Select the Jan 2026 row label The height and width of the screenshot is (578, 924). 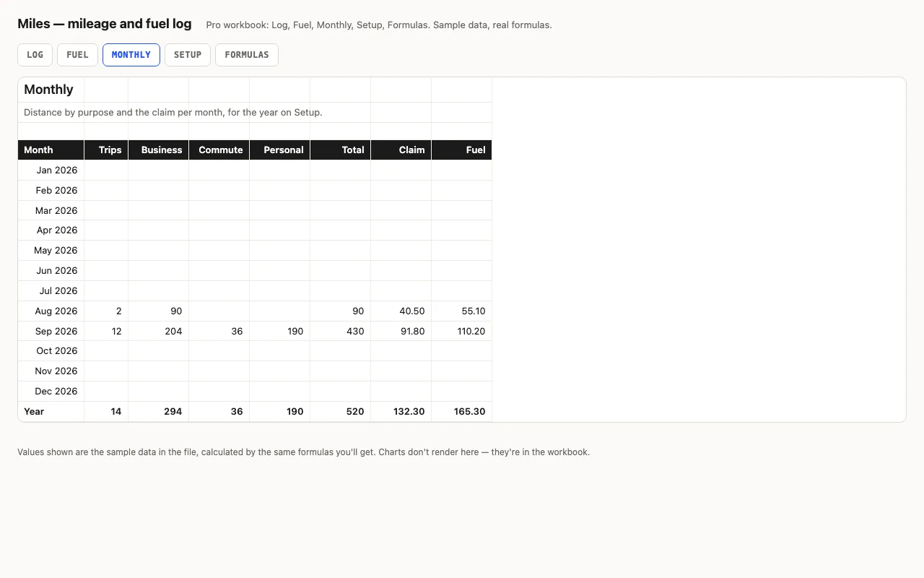(51, 171)
